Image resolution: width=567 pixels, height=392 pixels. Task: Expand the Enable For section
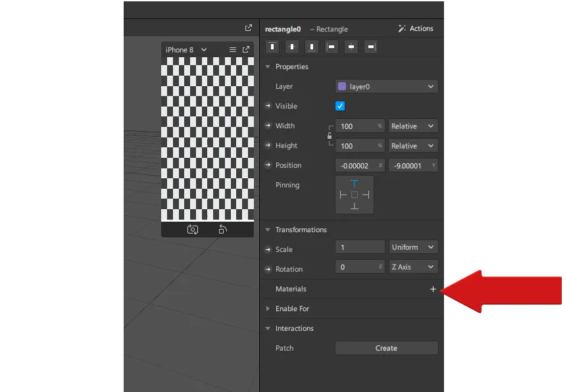click(x=268, y=308)
